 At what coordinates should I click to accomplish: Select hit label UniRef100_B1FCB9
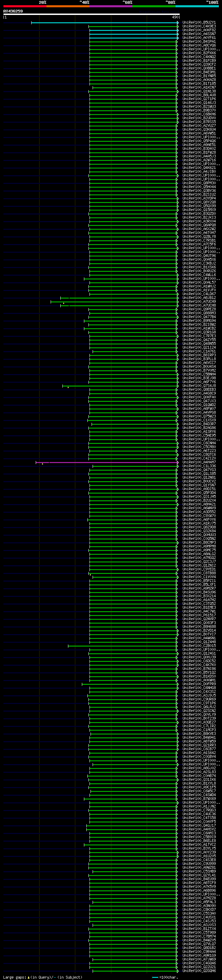click(199, 60)
